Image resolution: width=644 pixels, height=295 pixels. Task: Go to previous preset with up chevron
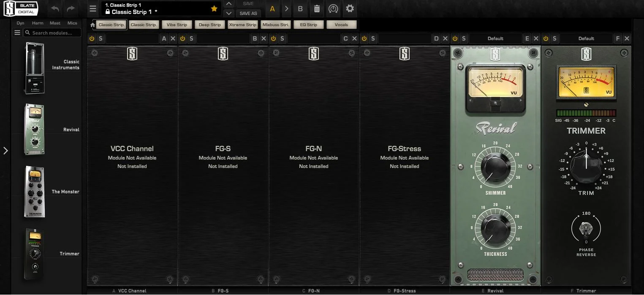(x=228, y=4)
